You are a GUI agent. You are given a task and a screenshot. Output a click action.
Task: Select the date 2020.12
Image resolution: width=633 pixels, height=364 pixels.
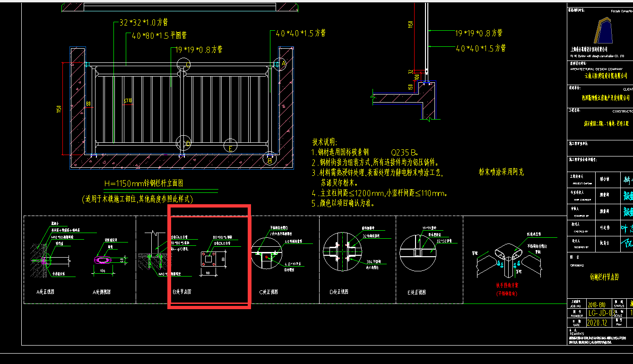click(597, 323)
